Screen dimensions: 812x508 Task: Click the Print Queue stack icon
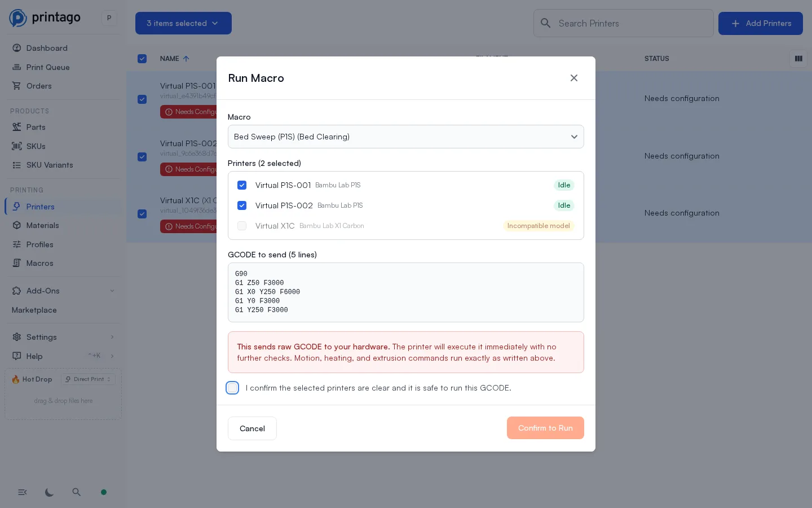[17, 67]
